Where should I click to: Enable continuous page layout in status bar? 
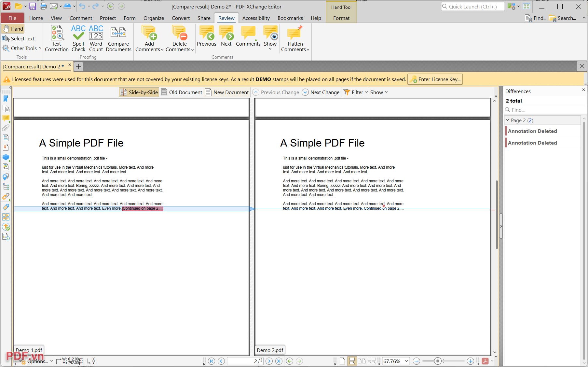[352, 361]
